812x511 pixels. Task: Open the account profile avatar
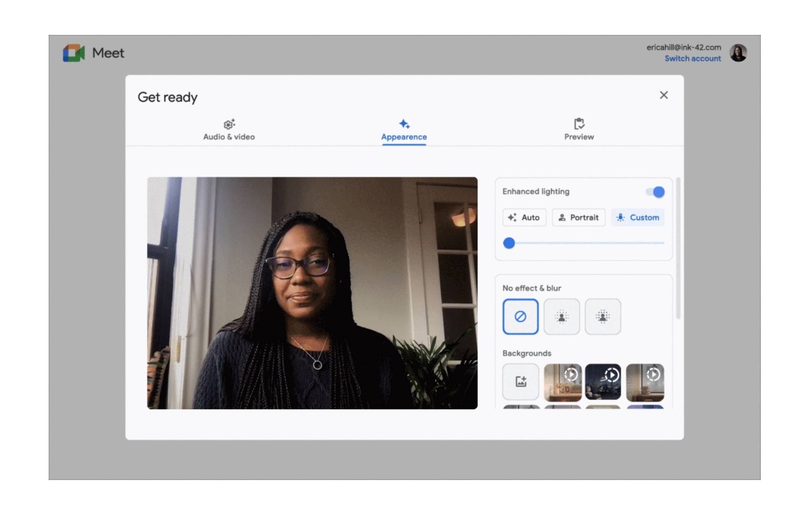(x=738, y=53)
